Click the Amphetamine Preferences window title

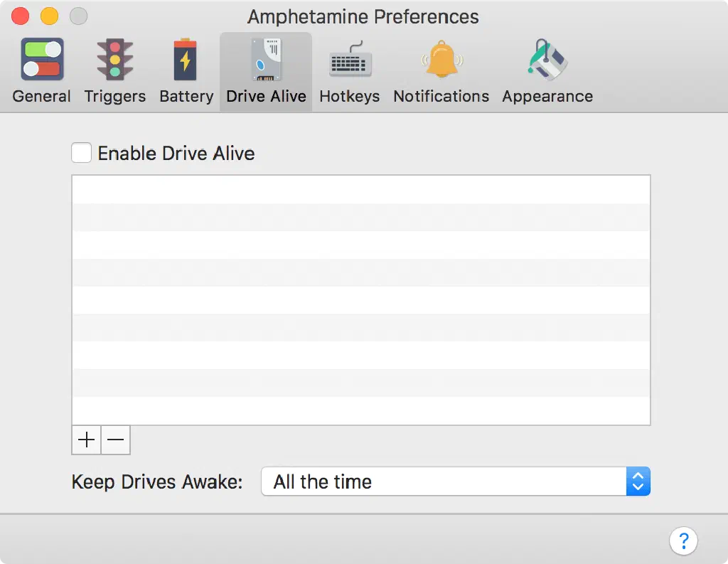point(363,16)
